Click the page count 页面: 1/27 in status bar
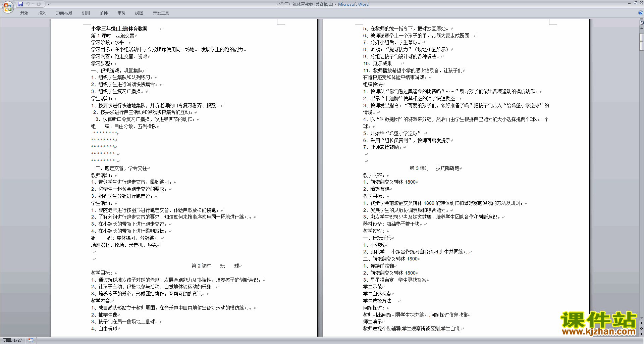The image size is (644, 344). pos(13,340)
